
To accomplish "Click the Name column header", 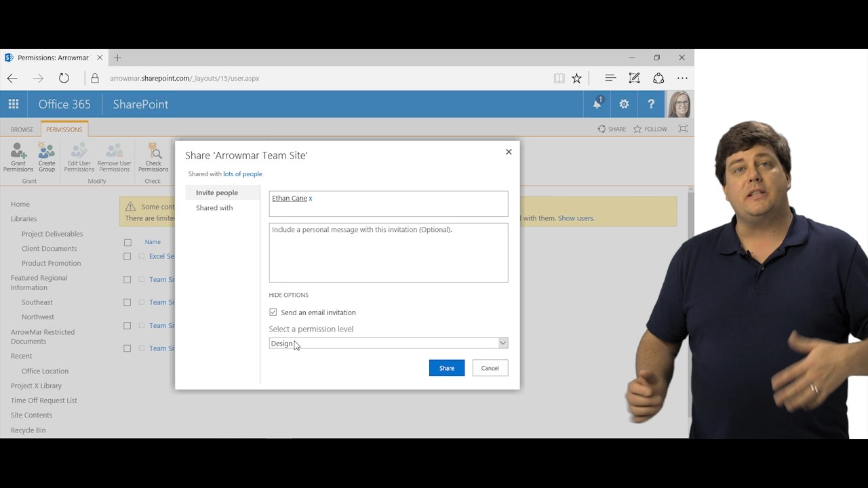I will click(x=153, y=242).
